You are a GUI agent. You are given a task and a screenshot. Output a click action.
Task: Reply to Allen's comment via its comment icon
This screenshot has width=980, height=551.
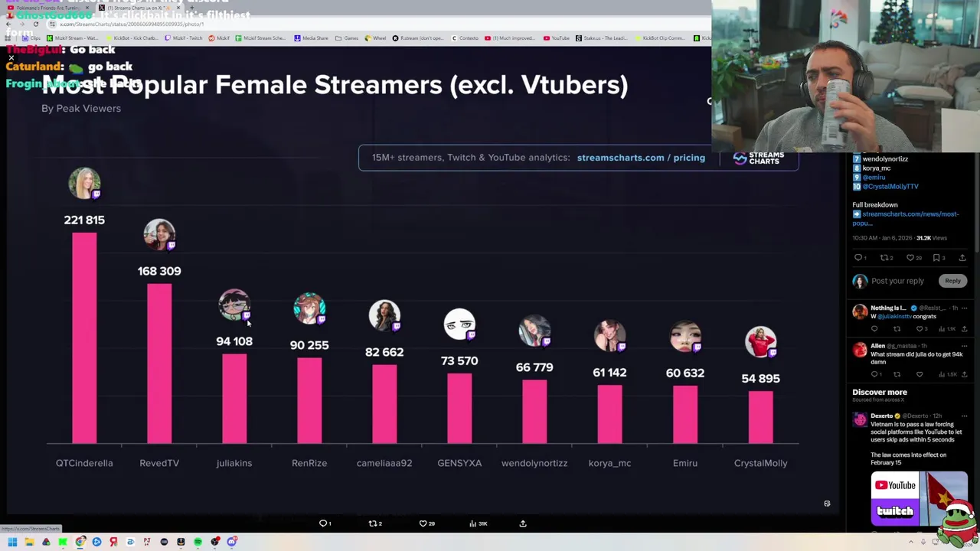click(x=874, y=374)
